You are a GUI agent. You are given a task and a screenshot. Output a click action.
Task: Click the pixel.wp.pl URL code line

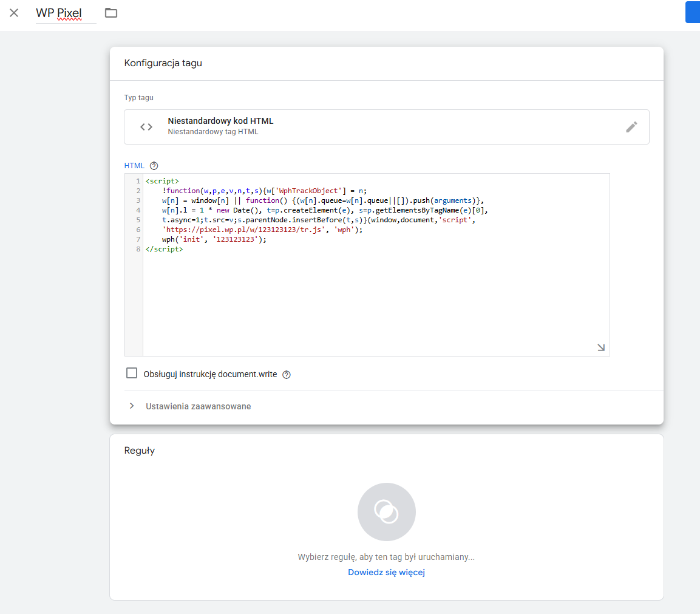(262, 230)
